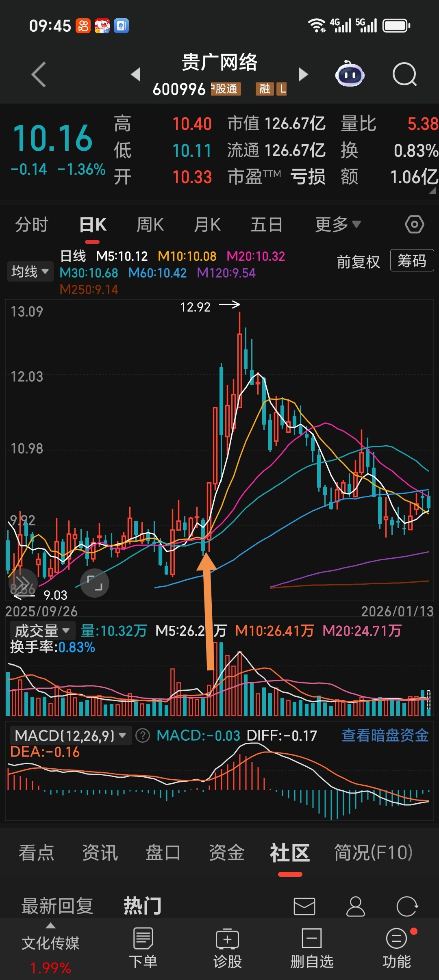
Task: Tap the stock name 贵广网络
Action: pos(219,63)
